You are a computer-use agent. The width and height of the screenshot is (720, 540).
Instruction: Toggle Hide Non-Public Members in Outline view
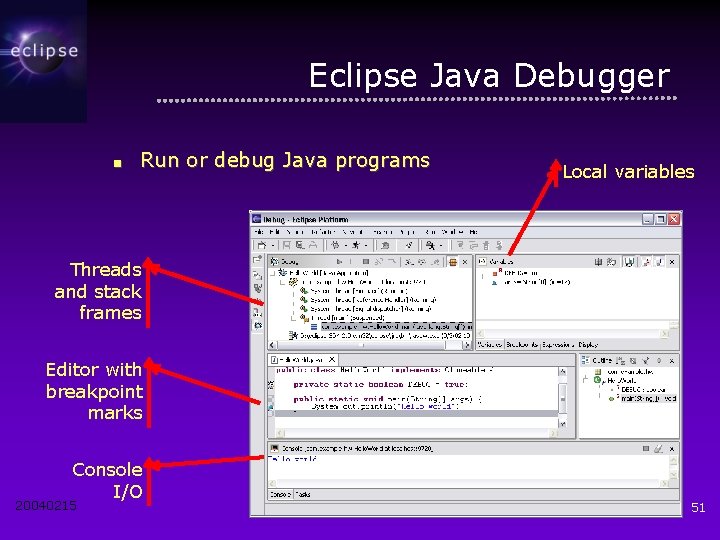659,360
